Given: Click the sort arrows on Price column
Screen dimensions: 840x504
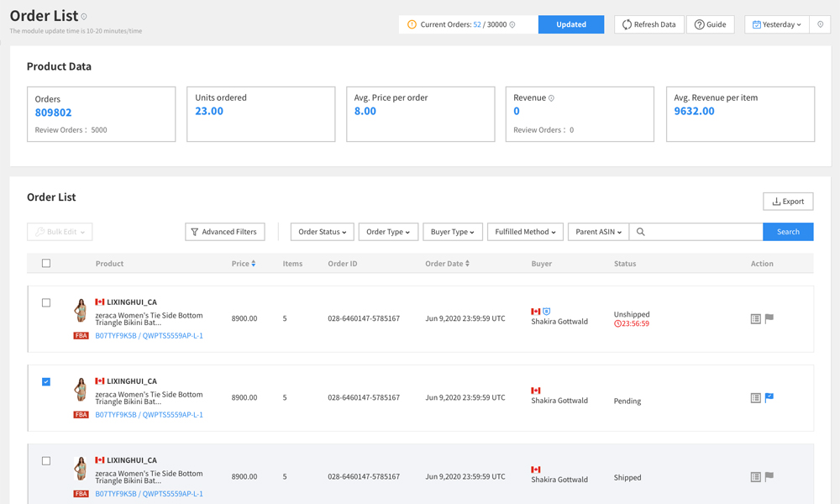Looking at the screenshot, I should click(x=254, y=264).
